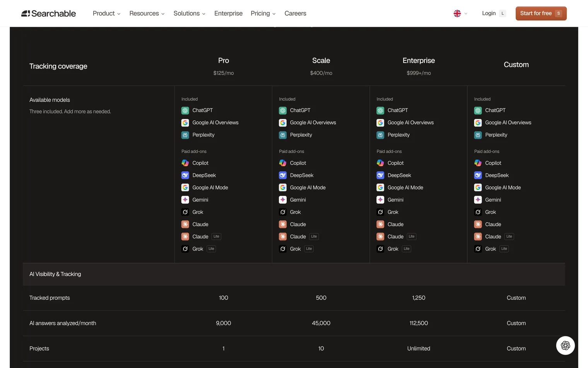Click the Copilot icon in Enterprise column
This screenshot has width=588, height=368.
pyautogui.click(x=380, y=163)
